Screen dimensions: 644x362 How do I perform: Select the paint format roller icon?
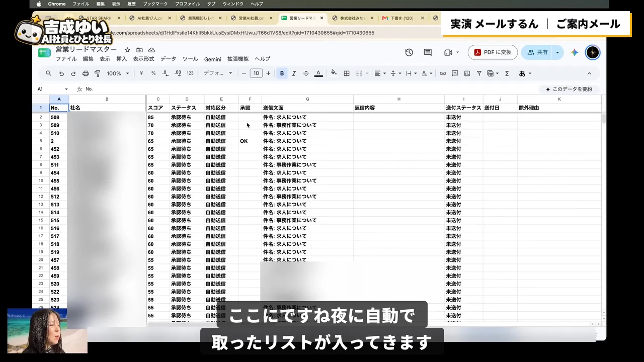pos(98,73)
